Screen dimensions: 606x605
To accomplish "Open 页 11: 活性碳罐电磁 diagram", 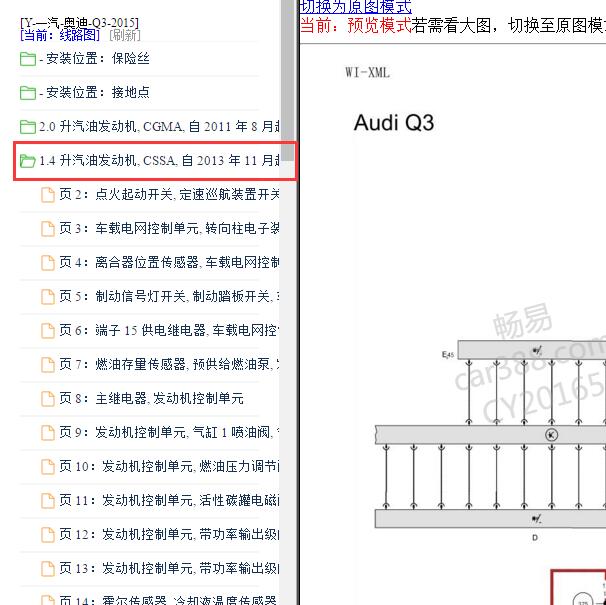I will (169, 501).
